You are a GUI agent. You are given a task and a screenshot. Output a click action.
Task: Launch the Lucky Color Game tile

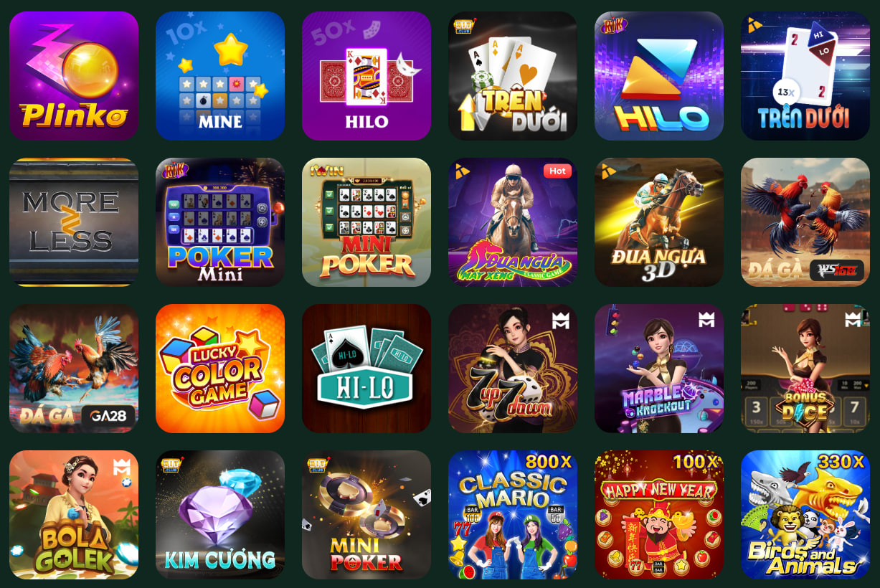click(220, 369)
